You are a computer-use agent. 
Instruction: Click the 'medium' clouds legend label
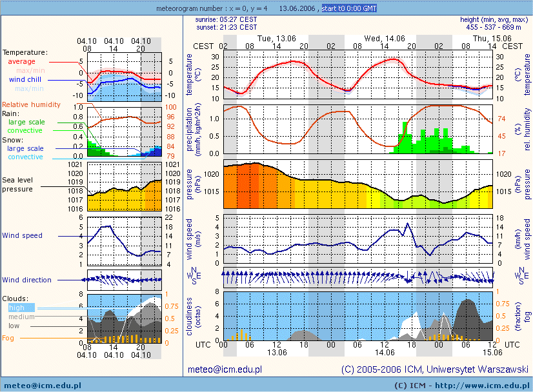coord(22,317)
